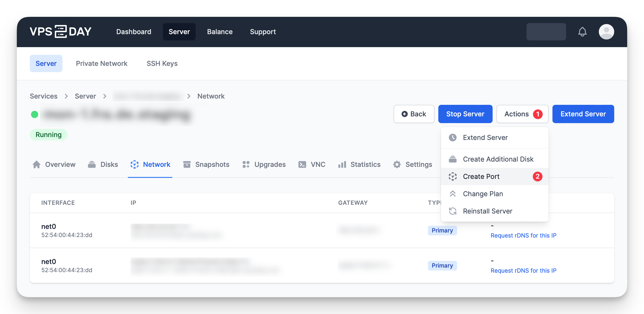This screenshot has width=644, height=314.
Task: Click the VPS DAY logo
Action: click(61, 32)
